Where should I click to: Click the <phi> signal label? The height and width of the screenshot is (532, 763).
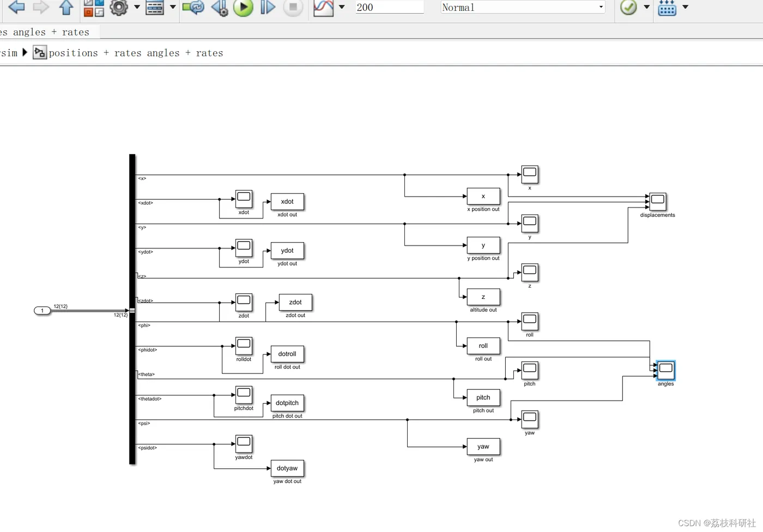pyautogui.click(x=144, y=326)
